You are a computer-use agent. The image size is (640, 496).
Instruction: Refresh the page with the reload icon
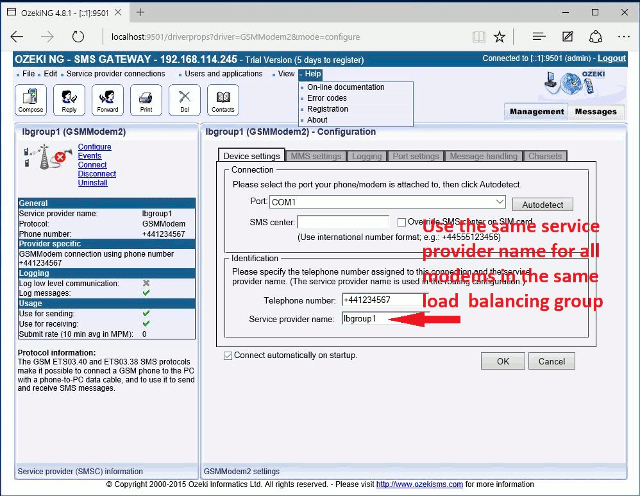tap(78, 37)
